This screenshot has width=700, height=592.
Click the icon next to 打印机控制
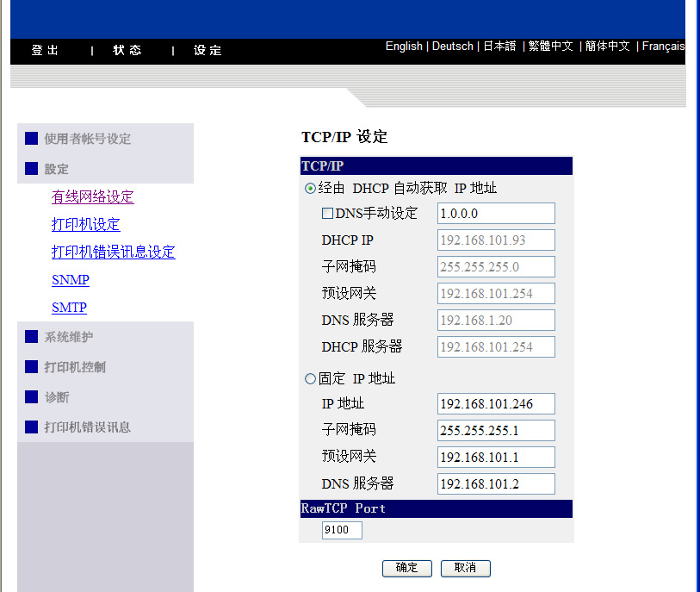tap(32, 367)
